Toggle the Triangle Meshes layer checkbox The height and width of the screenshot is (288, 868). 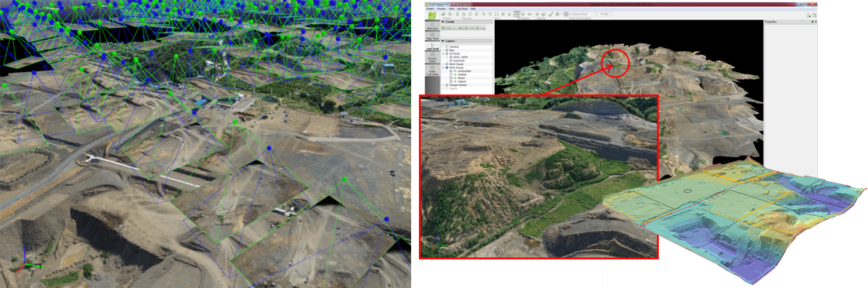[x=447, y=84]
